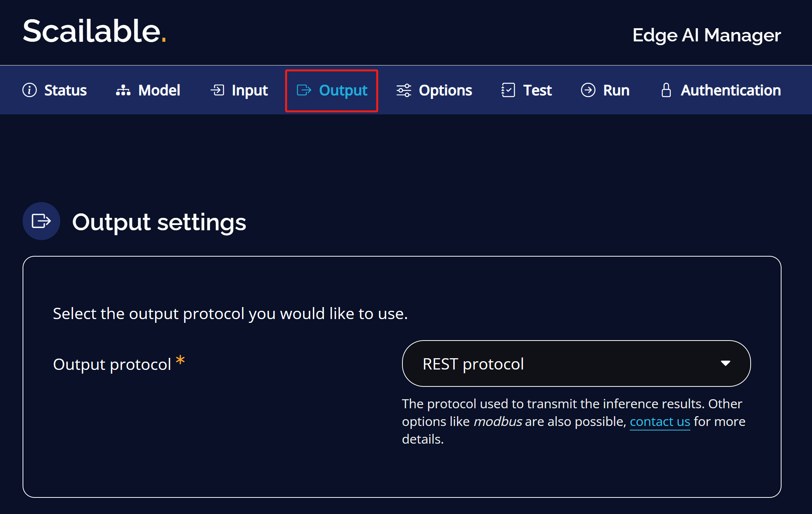
Task: Click the Scailable logo
Action: click(x=94, y=31)
